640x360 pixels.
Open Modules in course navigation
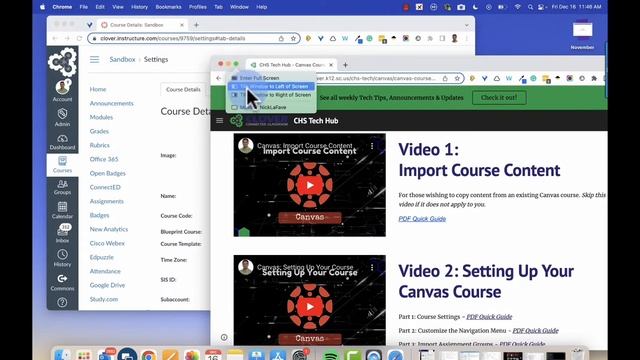coord(101,117)
